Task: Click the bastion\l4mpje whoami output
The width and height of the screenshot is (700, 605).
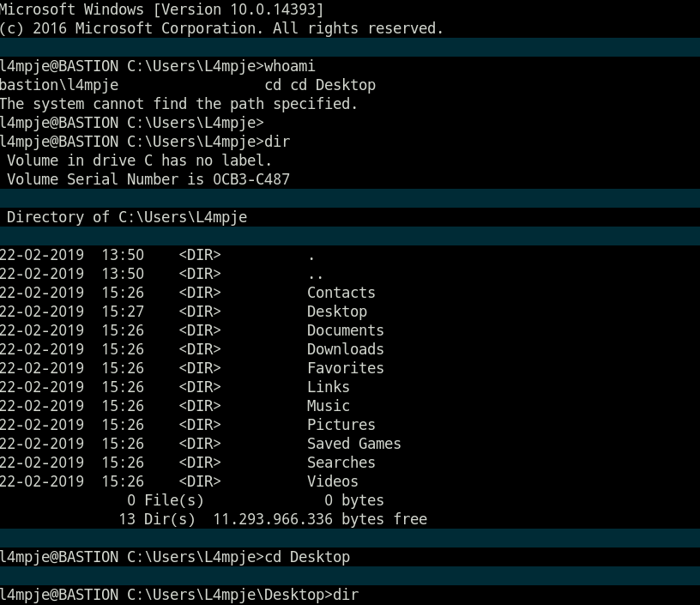Action: pos(58,85)
